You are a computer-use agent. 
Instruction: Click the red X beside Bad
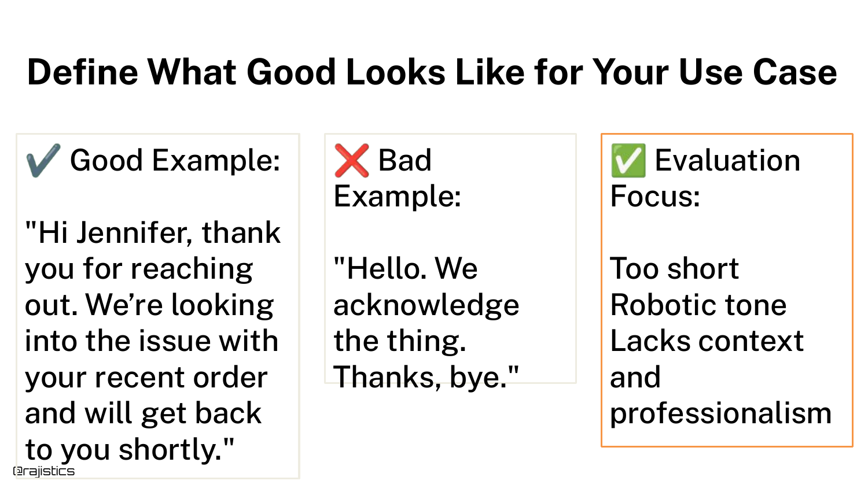[x=351, y=160]
